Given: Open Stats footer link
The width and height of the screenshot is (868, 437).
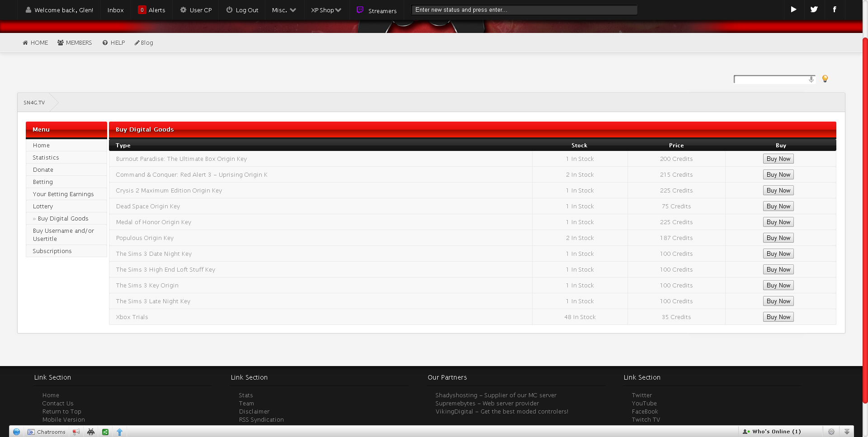Looking at the screenshot, I should point(246,395).
